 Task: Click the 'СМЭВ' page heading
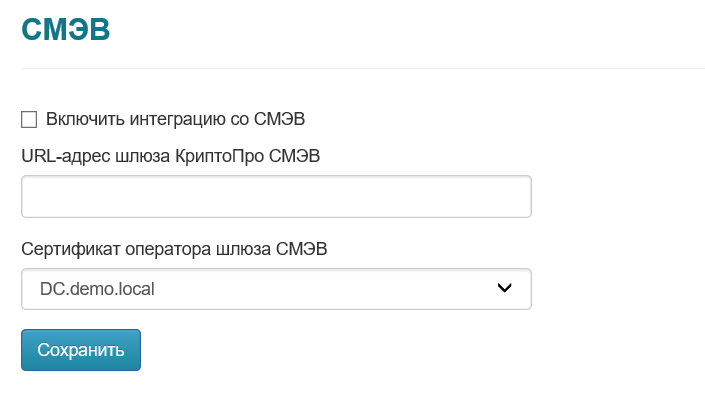65,30
